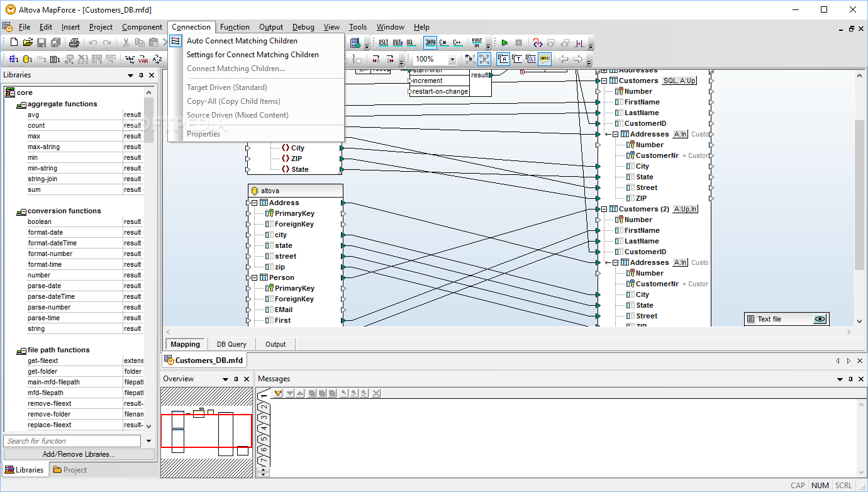Open the File menu

click(24, 27)
